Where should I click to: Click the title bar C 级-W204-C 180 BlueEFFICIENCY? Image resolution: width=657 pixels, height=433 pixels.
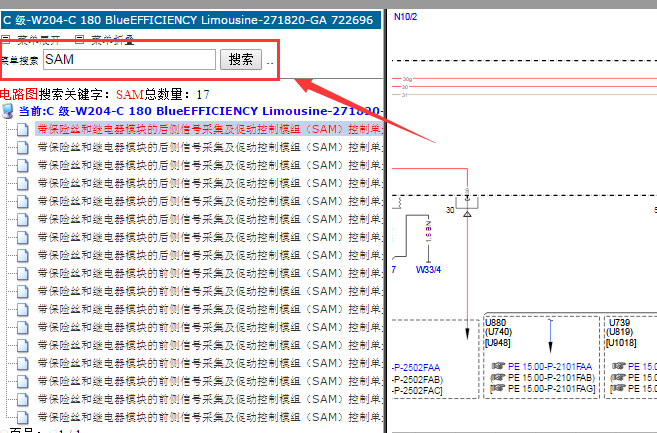pyautogui.click(x=191, y=20)
